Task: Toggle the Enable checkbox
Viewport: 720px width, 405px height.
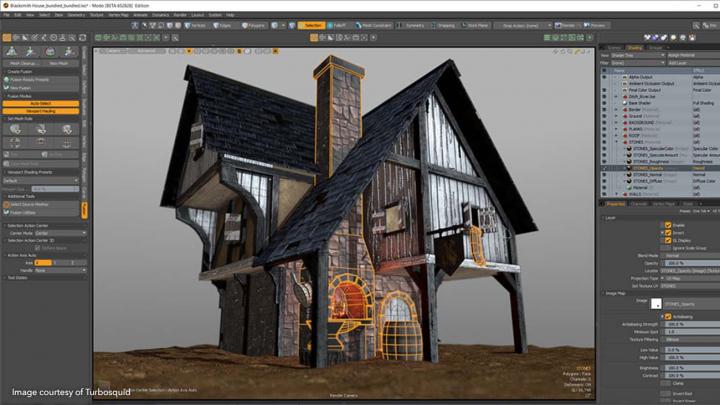Action: click(668, 225)
